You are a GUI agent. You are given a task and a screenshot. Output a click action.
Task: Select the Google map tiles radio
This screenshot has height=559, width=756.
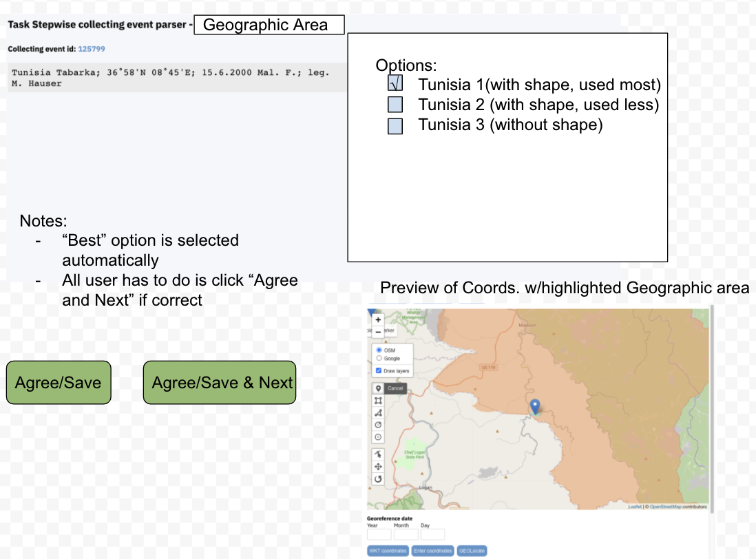(379, 358)
